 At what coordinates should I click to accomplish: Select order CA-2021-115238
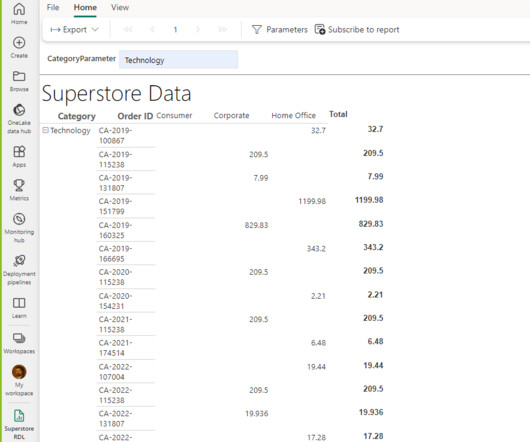coord(115,324)
